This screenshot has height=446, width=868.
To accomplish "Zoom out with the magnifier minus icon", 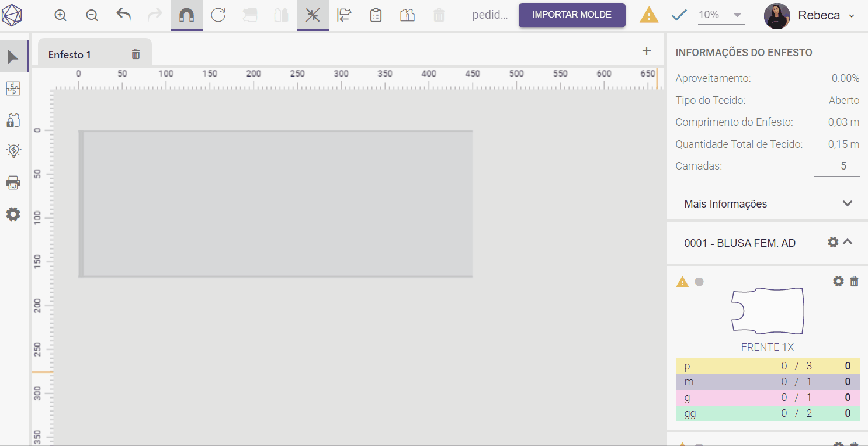I will point(92,15).
